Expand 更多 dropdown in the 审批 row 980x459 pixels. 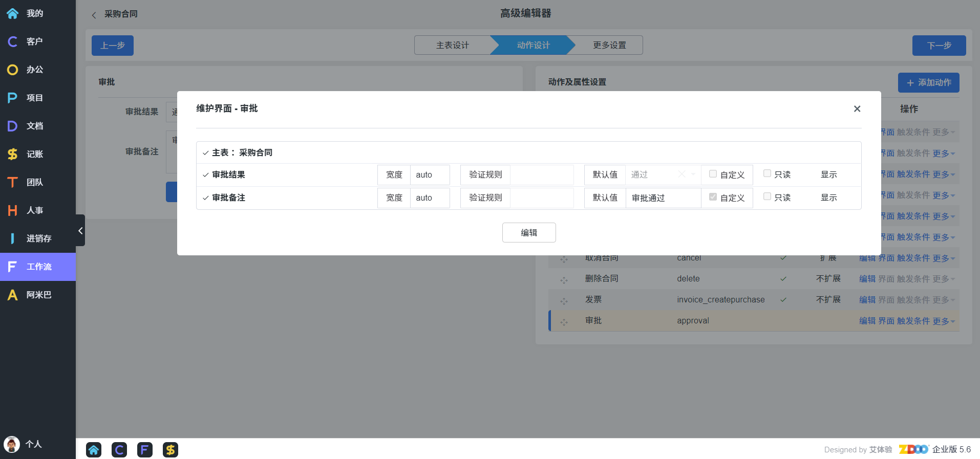click(x=943, y=321)
